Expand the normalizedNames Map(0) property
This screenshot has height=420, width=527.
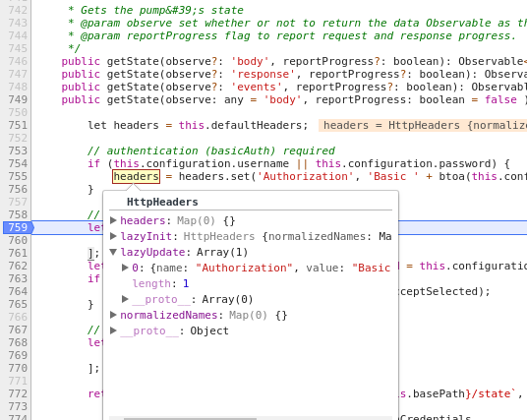click(x=113, y=315)
